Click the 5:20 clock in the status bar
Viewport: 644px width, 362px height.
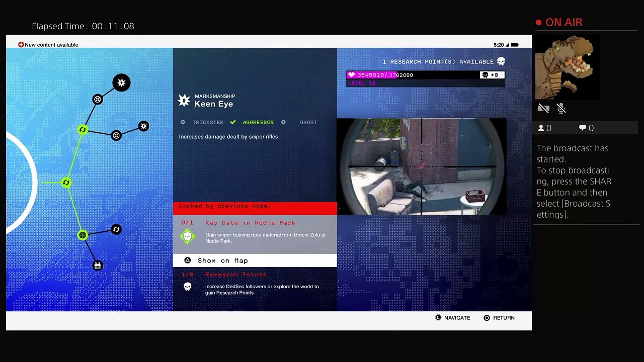499,45
